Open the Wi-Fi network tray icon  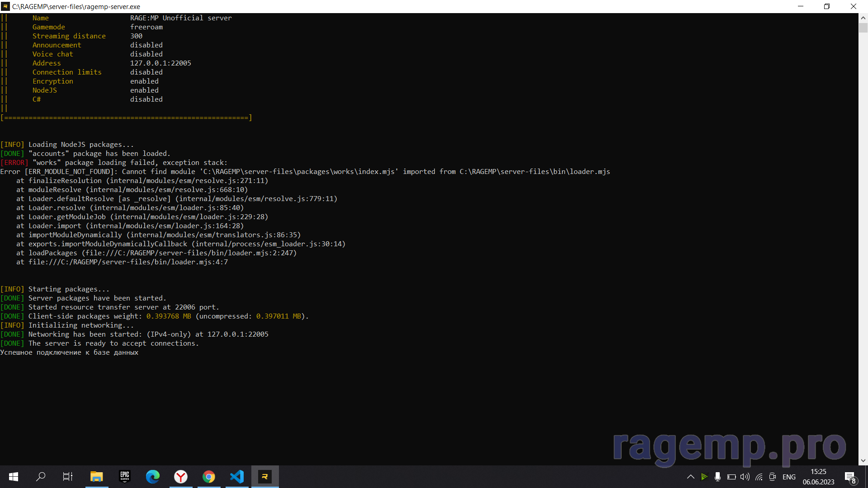tap(759, 477)
